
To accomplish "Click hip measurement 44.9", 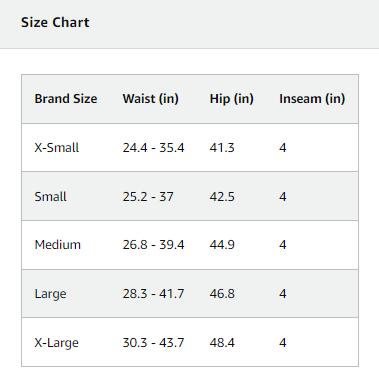I will [222, 245].
